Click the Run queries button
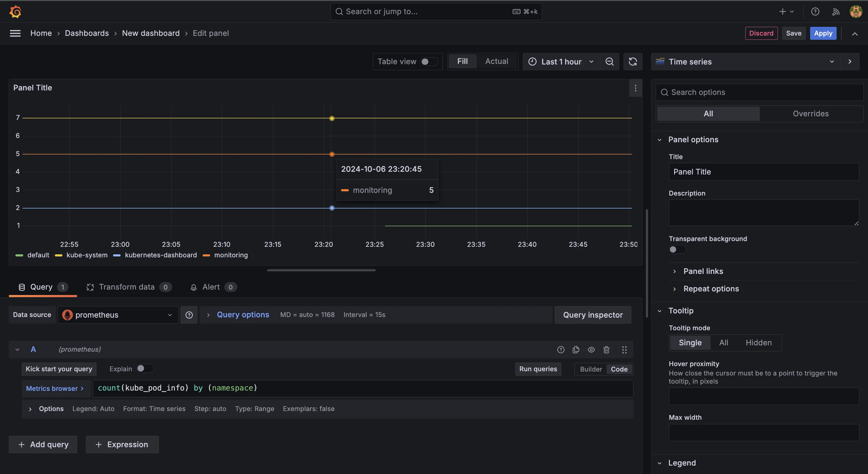868x474 pixels. [x=538, y=368]
